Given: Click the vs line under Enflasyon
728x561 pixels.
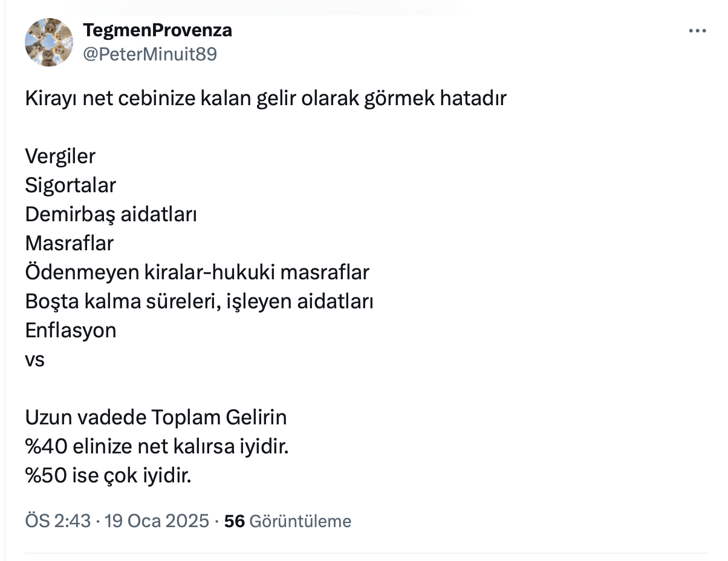Looking at the screenshot, I should point(35,360).
